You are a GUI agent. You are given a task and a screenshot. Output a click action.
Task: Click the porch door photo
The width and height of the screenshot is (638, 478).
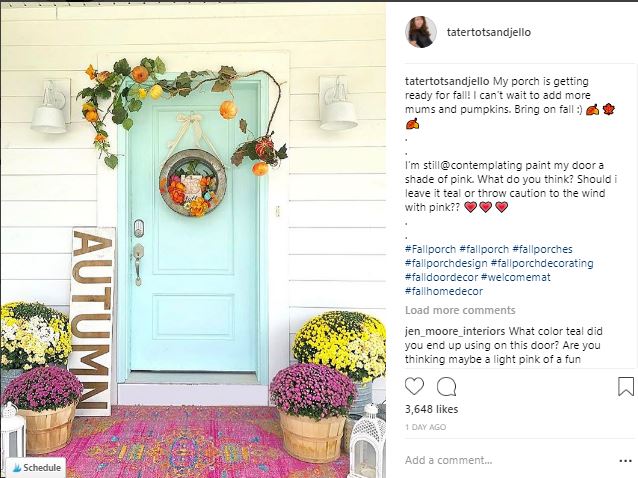click(x=193, y=240)
